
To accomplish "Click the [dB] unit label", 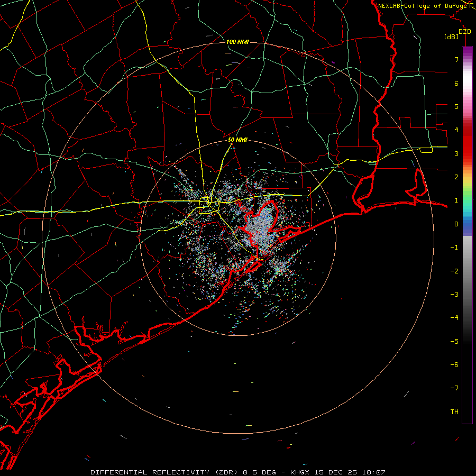I will tap(452, 36).
